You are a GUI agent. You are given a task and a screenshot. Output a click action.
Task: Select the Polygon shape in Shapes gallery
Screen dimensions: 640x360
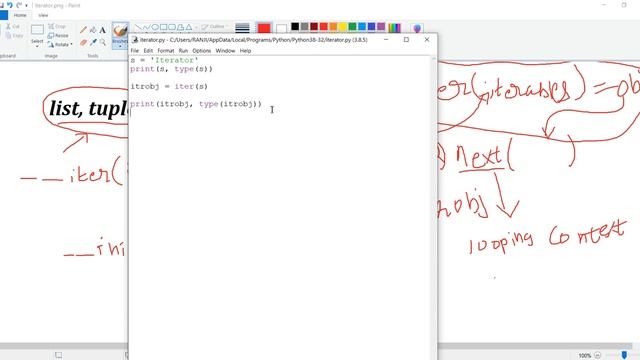pyautogui.click(x=180, y=27)
